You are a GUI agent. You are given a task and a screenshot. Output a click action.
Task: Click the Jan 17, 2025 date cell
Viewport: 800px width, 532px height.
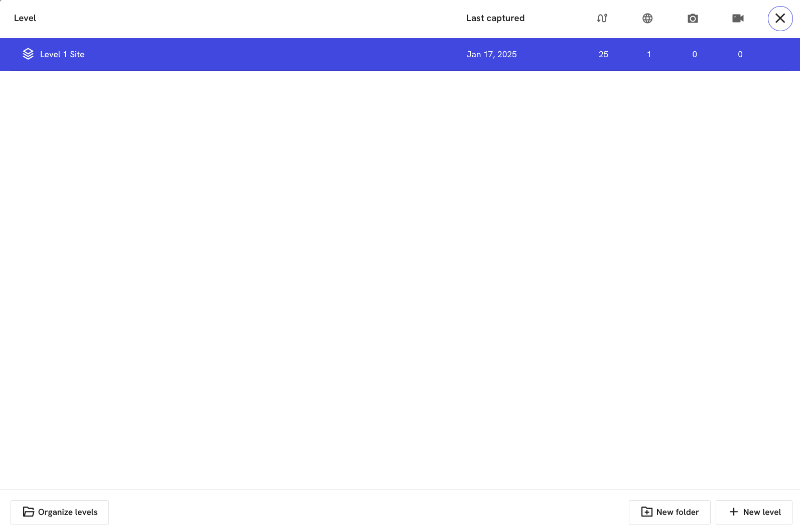pos(492,54)
